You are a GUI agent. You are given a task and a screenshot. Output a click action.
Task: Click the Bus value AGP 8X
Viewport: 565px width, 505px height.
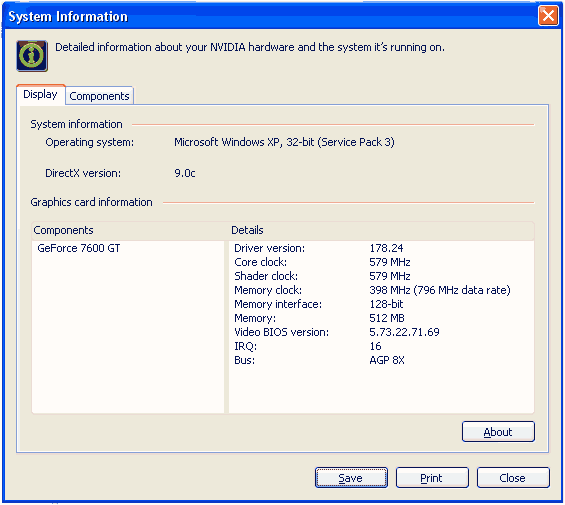pos(387,360)
